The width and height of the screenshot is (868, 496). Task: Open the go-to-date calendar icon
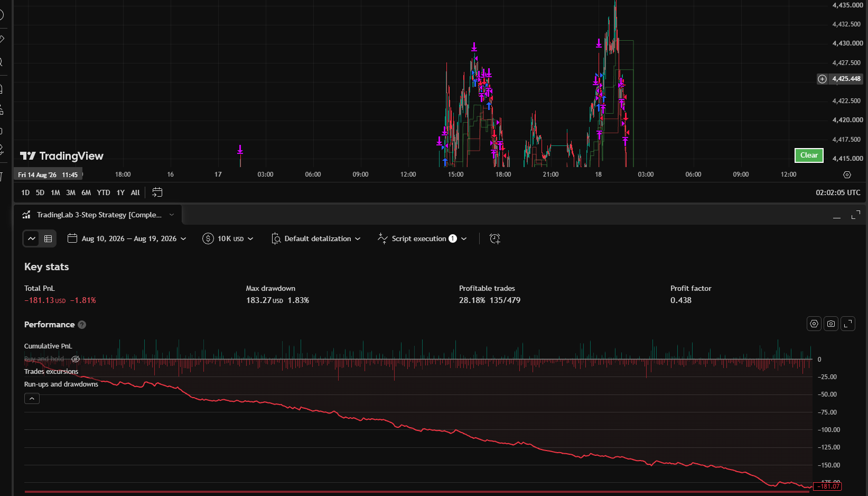click(157, 192)
